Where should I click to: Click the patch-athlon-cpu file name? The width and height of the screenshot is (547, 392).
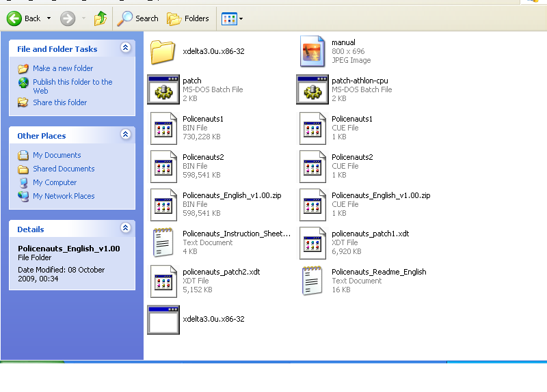(x=360, y=81)
